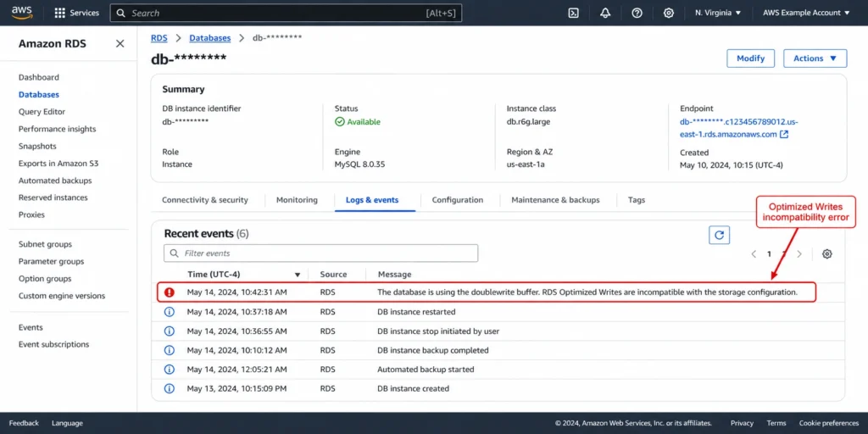This screenshot has width=868, height=434.
Task: Open Subnet groups in sidebar
Action: (45, 244)
